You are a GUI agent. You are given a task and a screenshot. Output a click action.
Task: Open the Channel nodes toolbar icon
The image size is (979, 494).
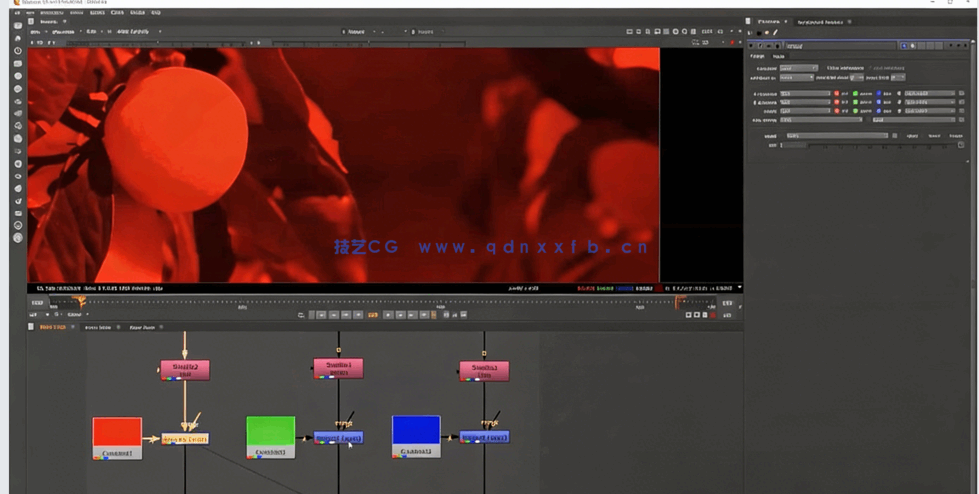(x=18, y=64)
